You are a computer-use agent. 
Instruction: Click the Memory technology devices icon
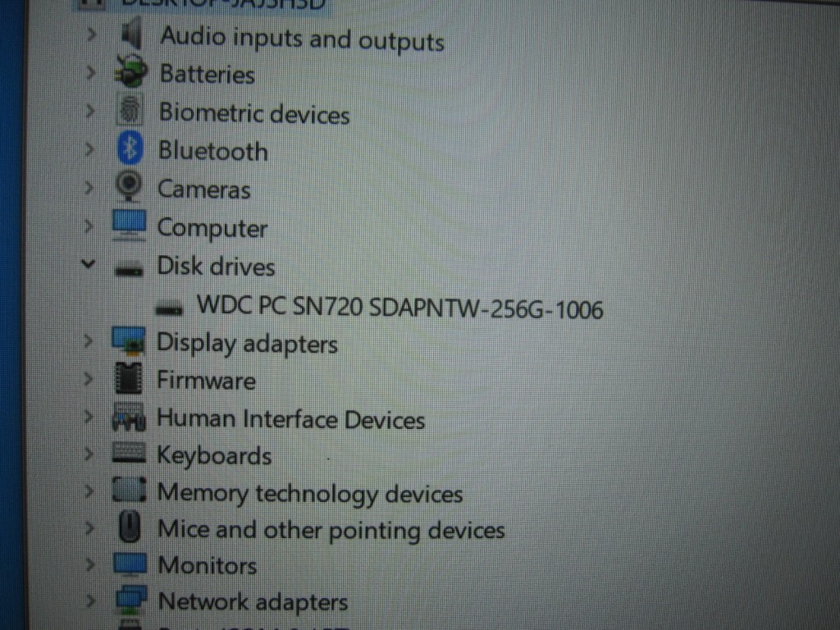[x=129, y=490]
